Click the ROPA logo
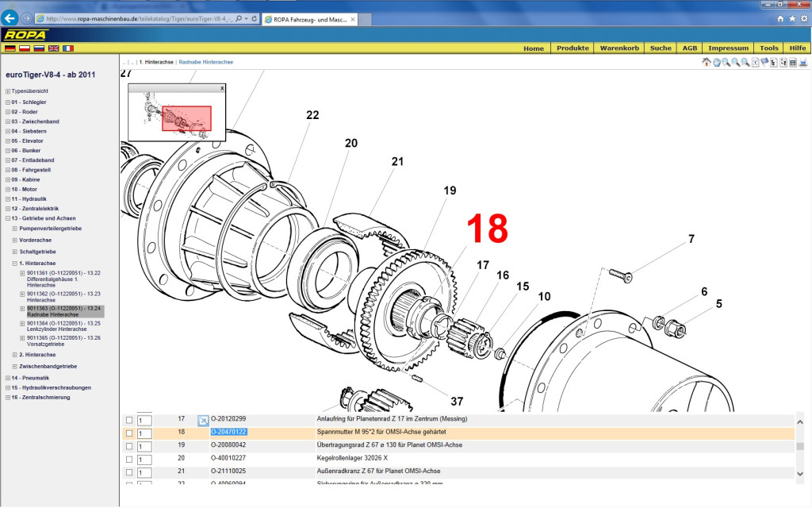Image resolution: width=812 pixels, height=508 pixels. coord(25,35)
